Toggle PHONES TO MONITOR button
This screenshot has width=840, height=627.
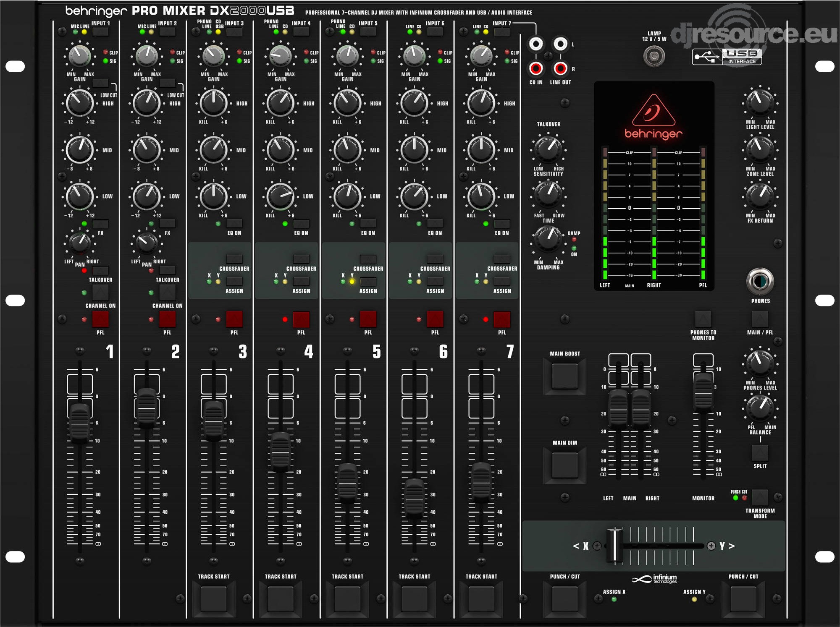703,319
